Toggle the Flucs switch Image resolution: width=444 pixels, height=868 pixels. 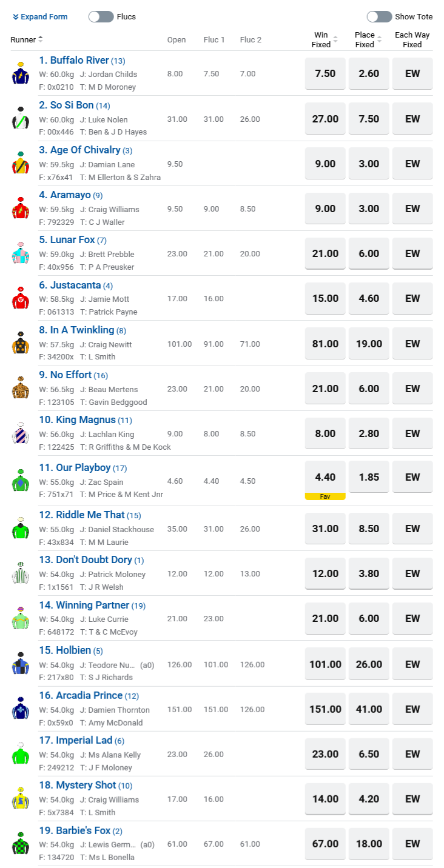click(x=101, y=16)
